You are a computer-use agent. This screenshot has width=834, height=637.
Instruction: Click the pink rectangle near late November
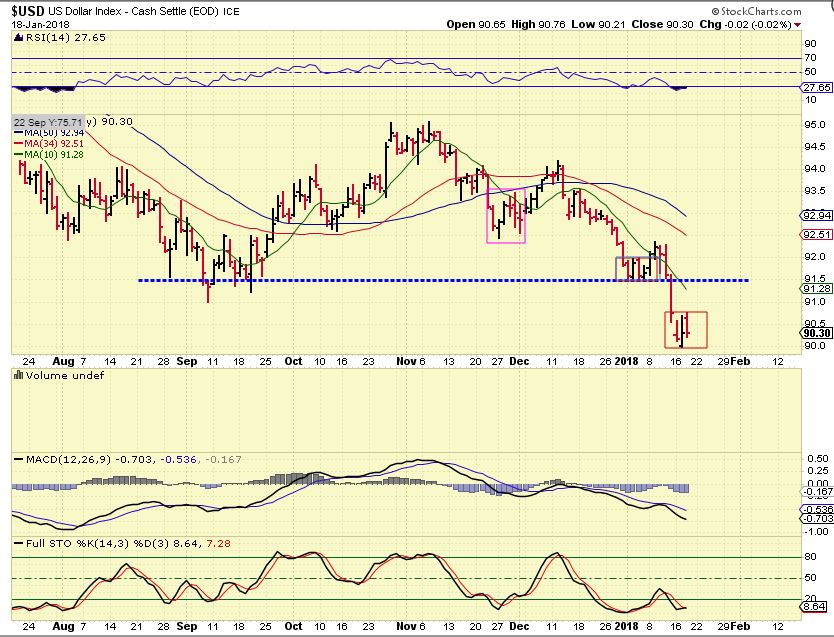(x=505, y=217)
